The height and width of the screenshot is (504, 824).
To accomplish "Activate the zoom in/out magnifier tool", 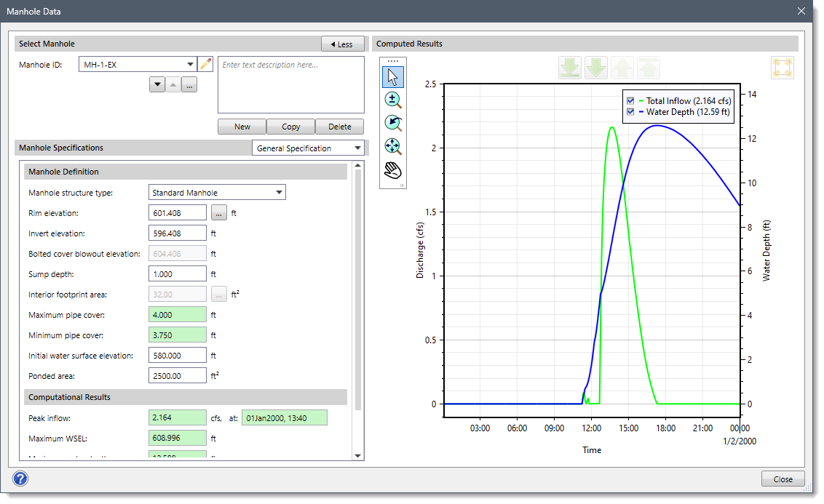I will [x=393, y=100].
